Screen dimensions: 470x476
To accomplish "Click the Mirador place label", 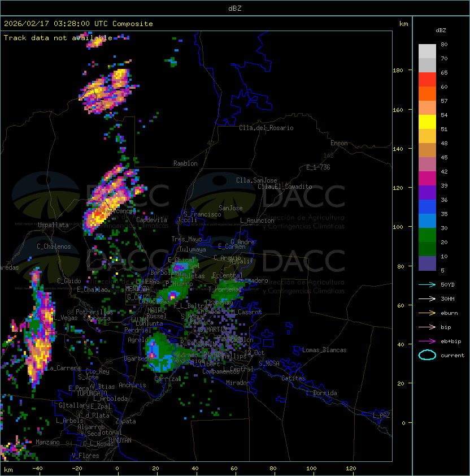I will (238, 383).
